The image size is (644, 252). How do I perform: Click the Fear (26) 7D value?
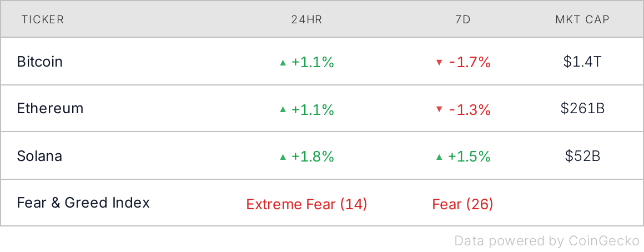pos(463,204)
